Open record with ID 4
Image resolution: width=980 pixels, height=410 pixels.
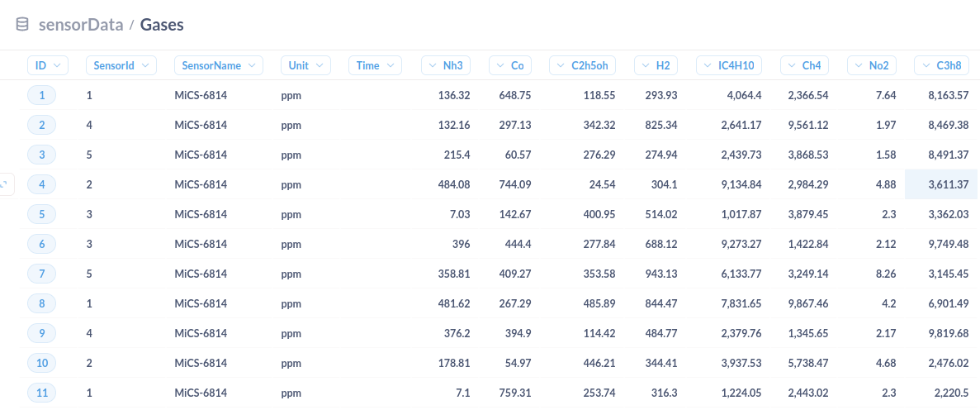[42, 184]
